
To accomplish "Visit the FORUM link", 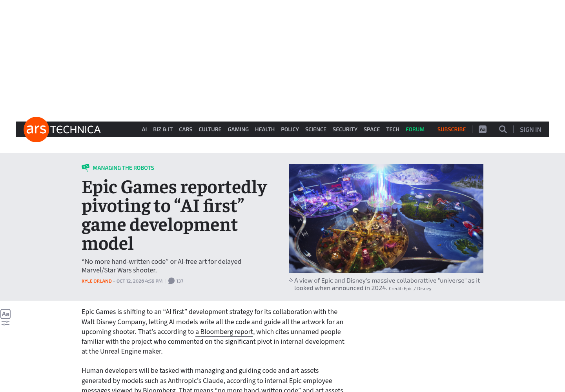I will click(415, 129).
